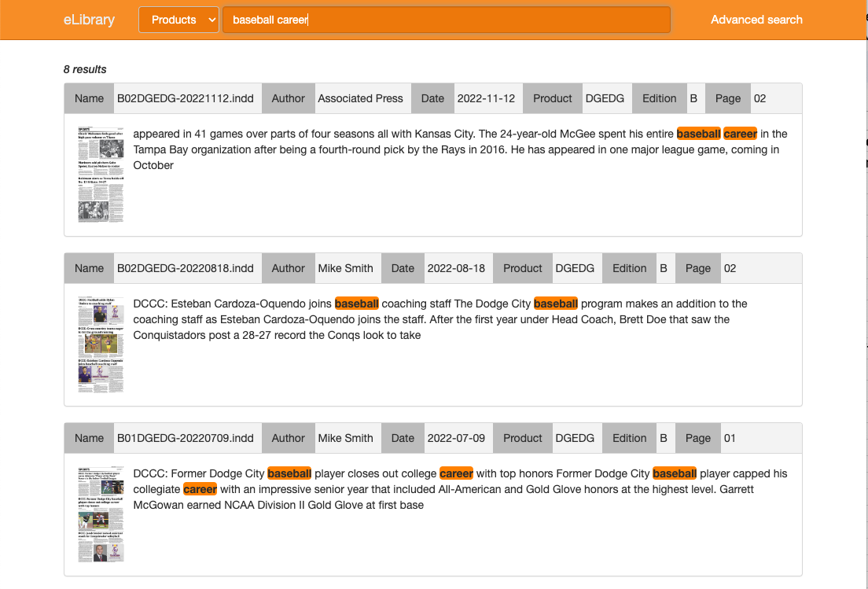The height and width of the screenshot is (589, 868).
Task: Open the 2022-08-18 page thumbnail
Action: point(101,344)
